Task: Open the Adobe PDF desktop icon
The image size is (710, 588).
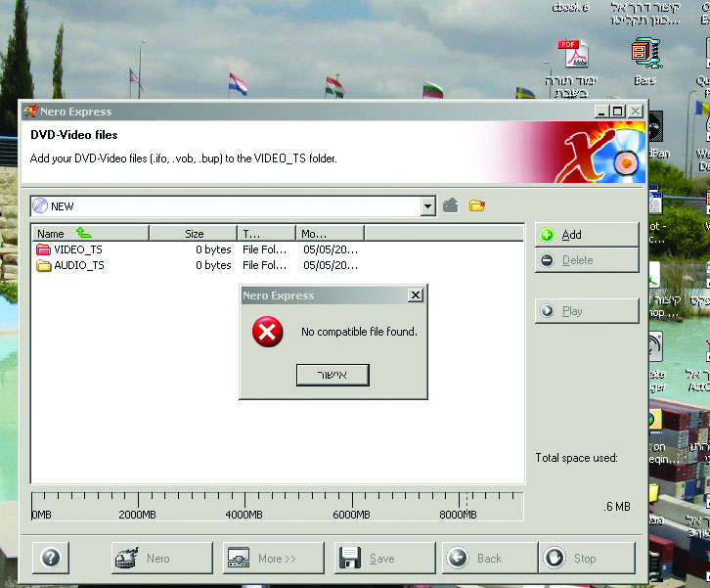Action: (572, 55)
